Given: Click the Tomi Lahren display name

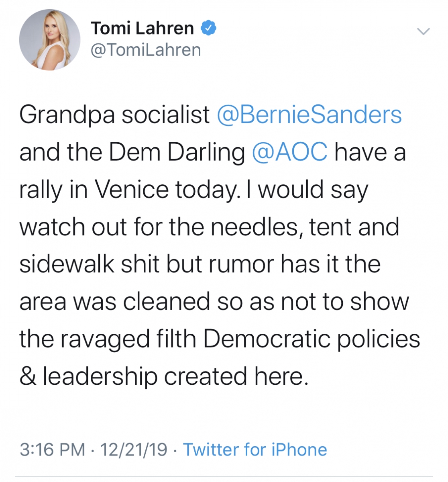Looking at the screenshot, I should (142, 28).
